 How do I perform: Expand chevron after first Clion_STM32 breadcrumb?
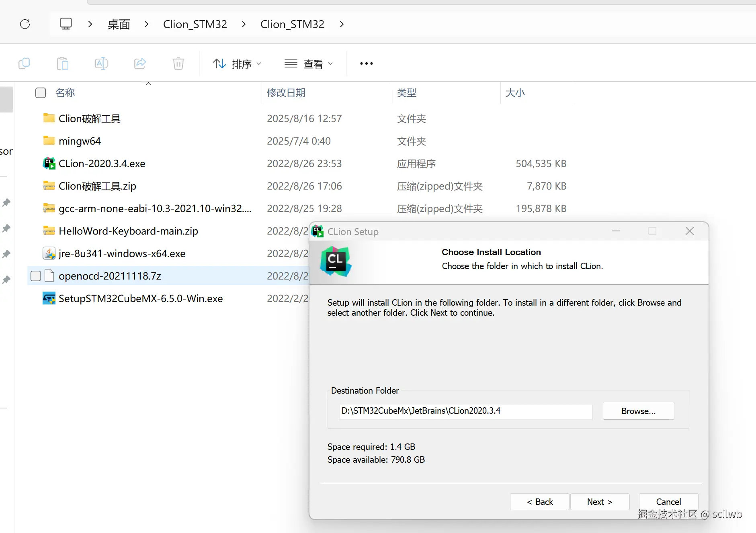244,24
